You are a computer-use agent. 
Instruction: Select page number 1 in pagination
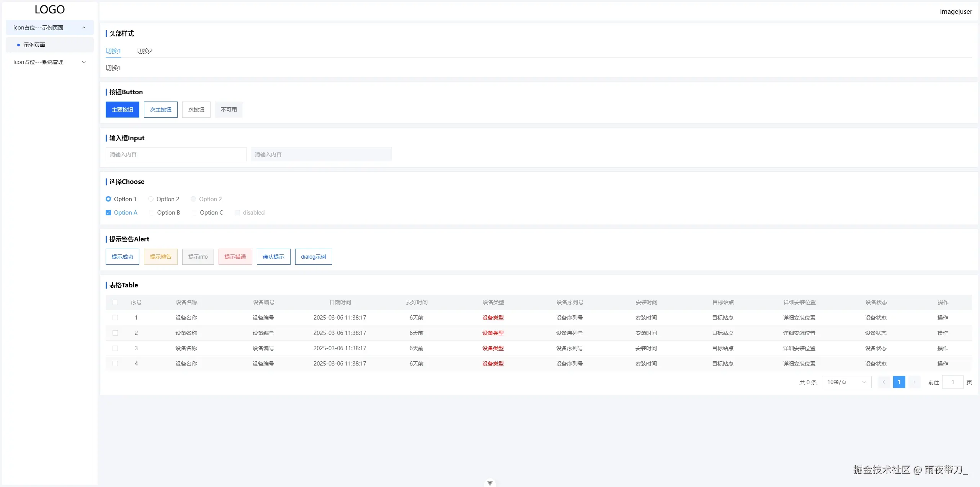pos(899,382)
